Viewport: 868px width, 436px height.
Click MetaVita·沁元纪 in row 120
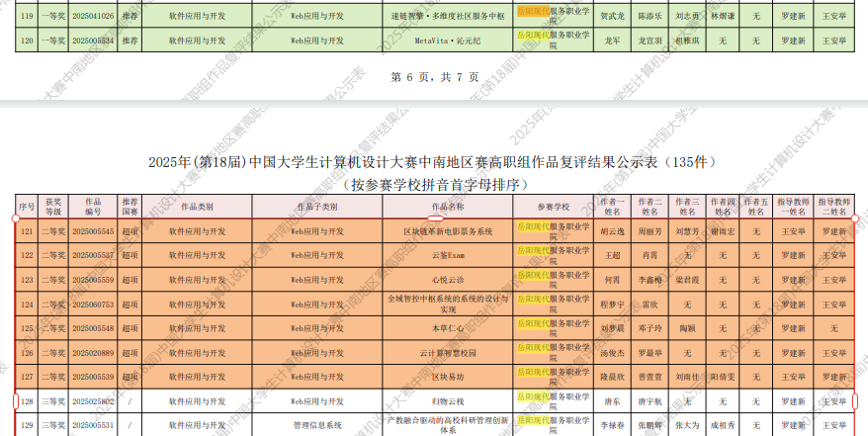coord(447,41)
